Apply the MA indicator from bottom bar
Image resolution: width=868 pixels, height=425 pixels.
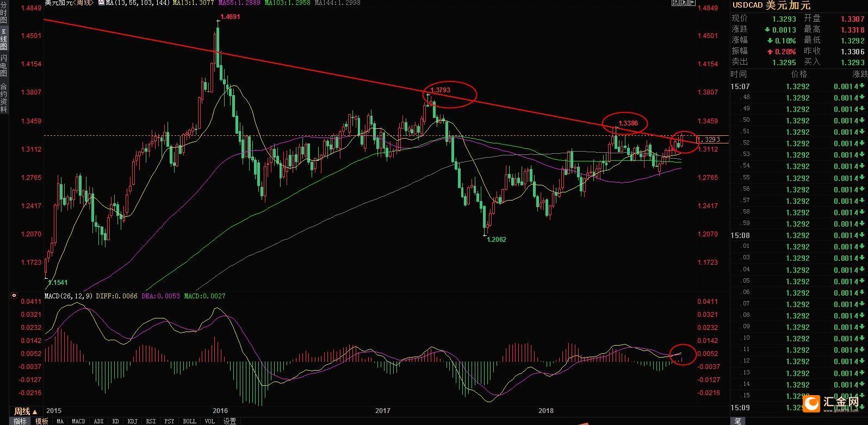pyautogui.click(x=60, y=421)
